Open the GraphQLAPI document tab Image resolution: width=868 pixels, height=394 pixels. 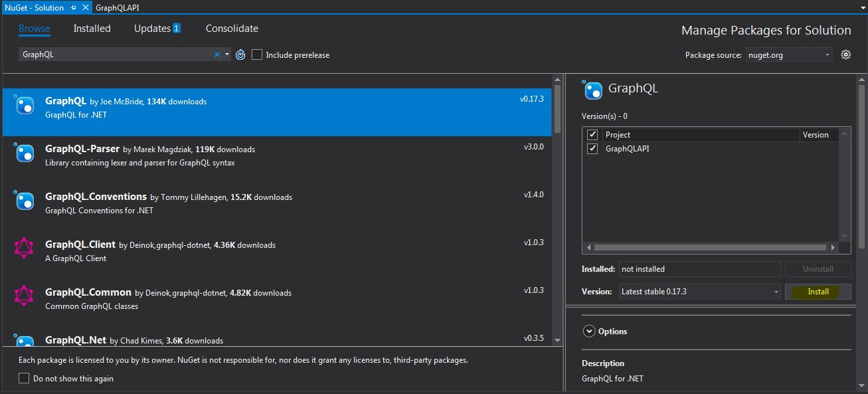(118, 7)
